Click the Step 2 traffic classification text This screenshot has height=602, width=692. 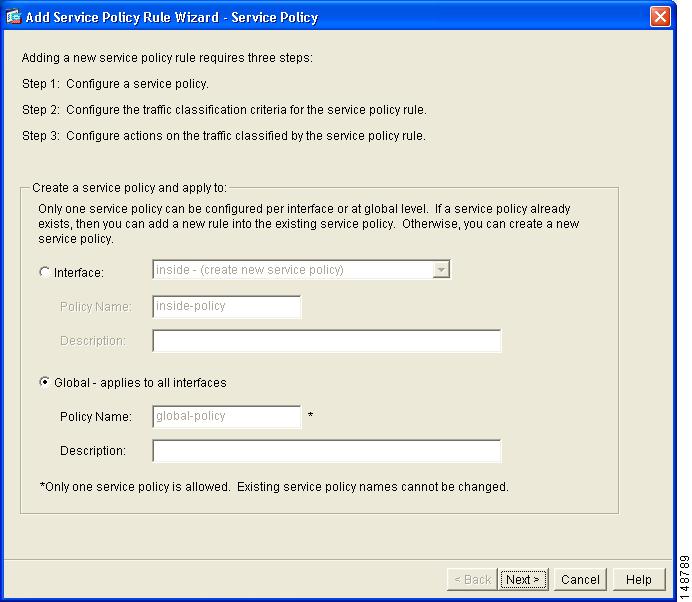(224, 110)
